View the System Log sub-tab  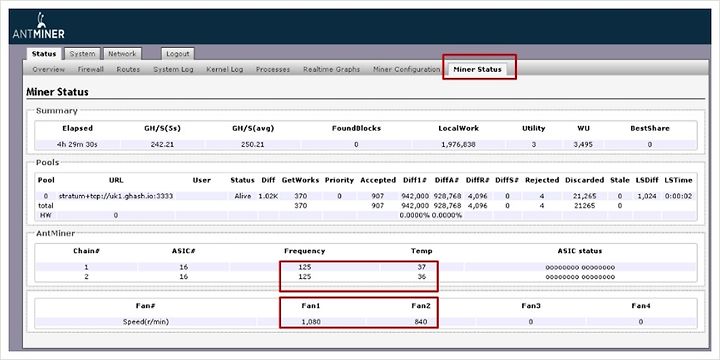(173, 69)
